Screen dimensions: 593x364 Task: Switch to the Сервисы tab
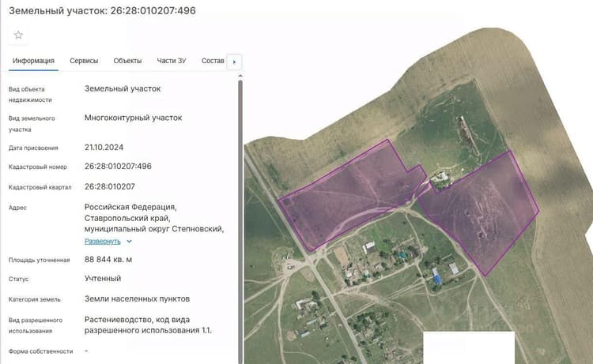tap(84, 61)
